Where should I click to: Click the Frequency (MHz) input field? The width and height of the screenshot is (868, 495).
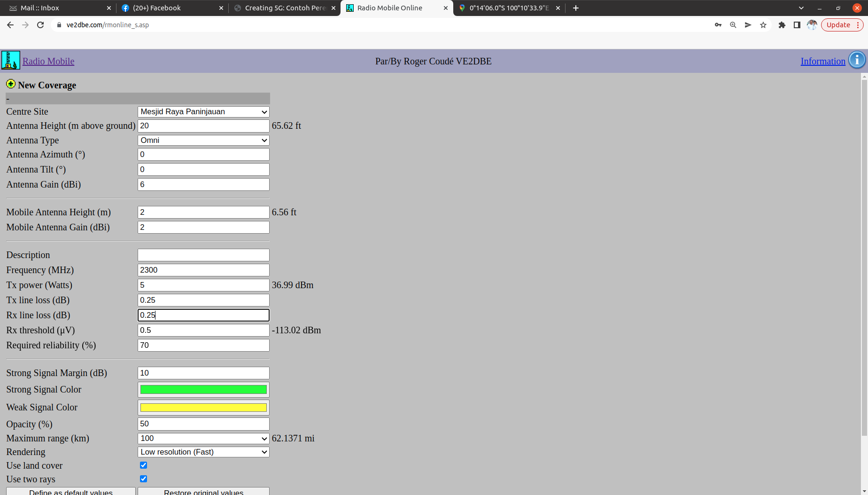tap(203, 270)
